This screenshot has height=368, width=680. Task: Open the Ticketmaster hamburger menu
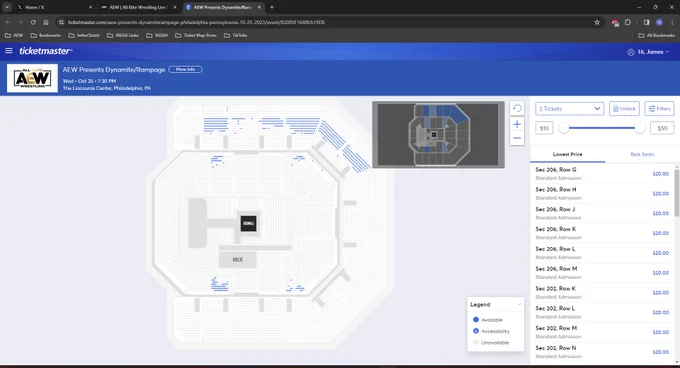pyautogui.click(x=9, y=51)
